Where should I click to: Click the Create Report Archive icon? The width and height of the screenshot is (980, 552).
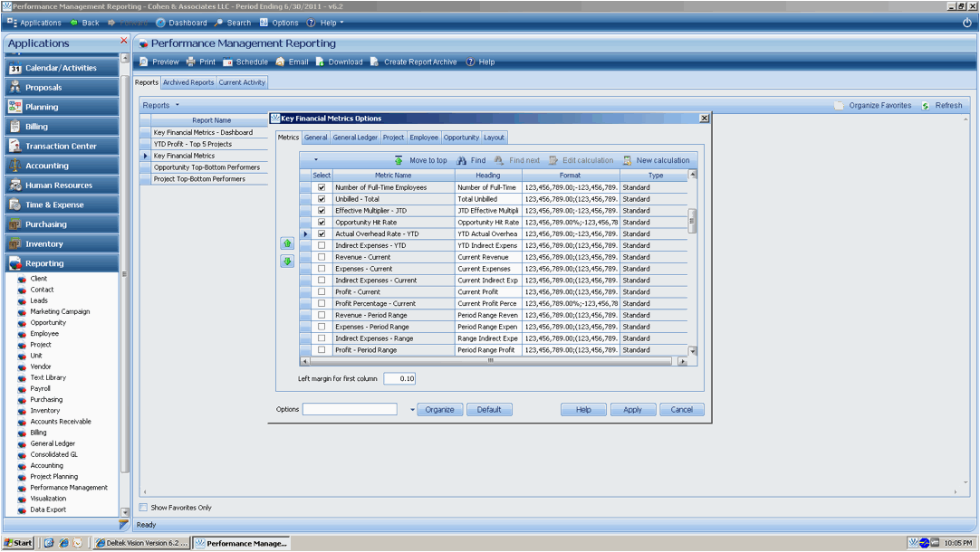coord(374,62)
